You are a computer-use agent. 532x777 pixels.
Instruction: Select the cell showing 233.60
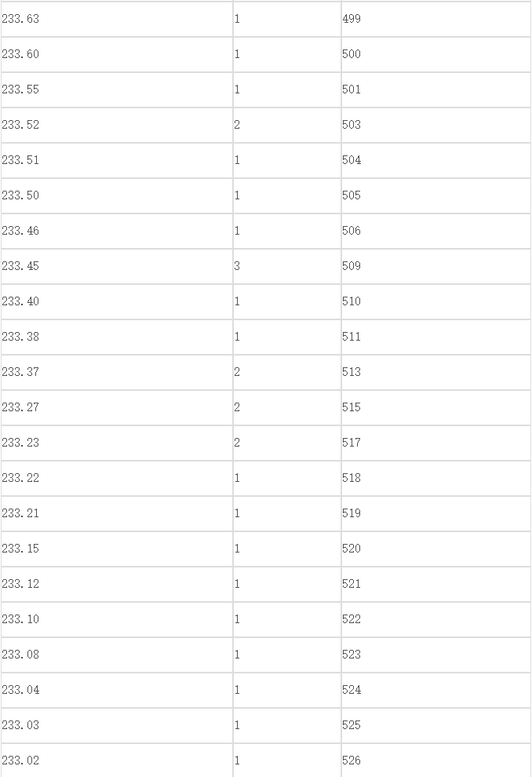pos(117,54)
